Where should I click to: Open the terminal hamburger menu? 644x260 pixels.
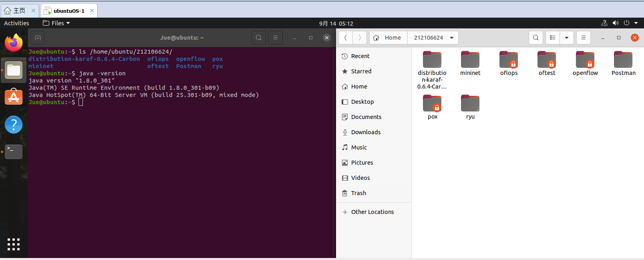click(276, 38)
